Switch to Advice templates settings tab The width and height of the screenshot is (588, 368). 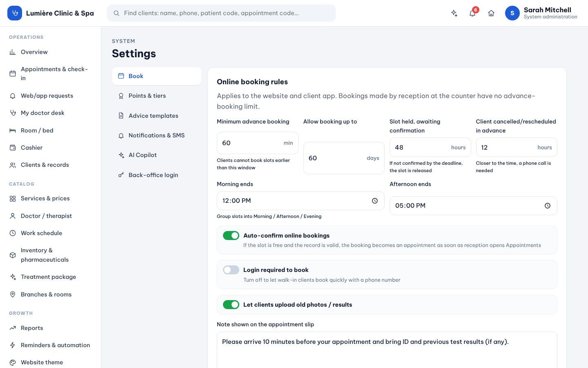pyautogui.click(x=157, y=116)
